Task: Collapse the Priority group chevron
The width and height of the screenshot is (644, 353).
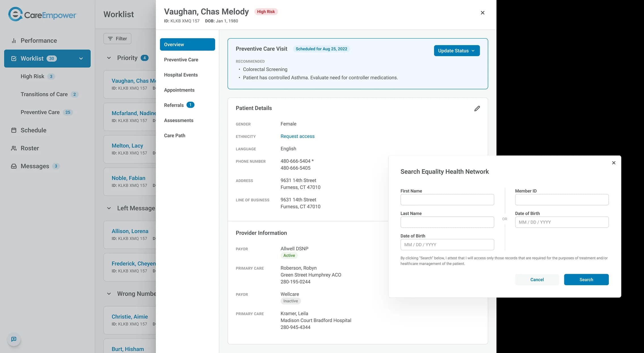Action: coord(109,58)
